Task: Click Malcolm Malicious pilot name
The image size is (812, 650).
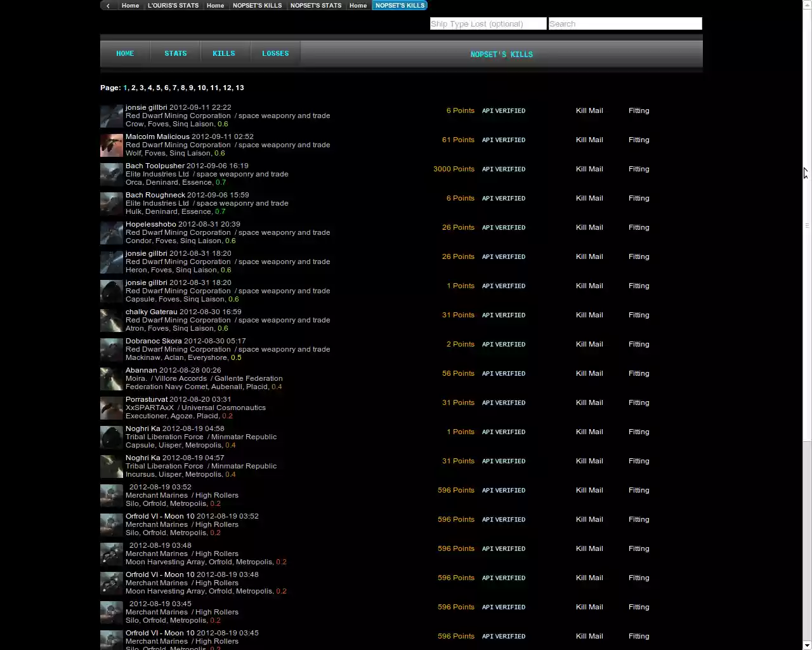Action: [x=157, y=136]
